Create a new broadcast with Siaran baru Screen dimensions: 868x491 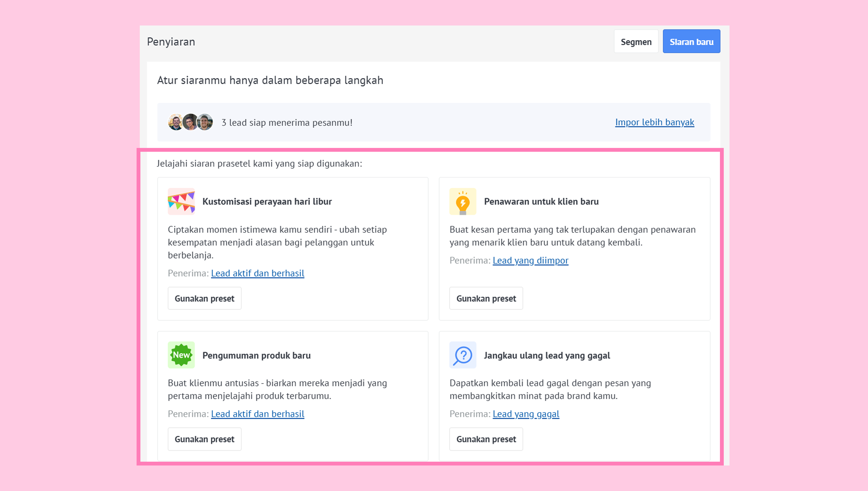(x=692, y=41)
